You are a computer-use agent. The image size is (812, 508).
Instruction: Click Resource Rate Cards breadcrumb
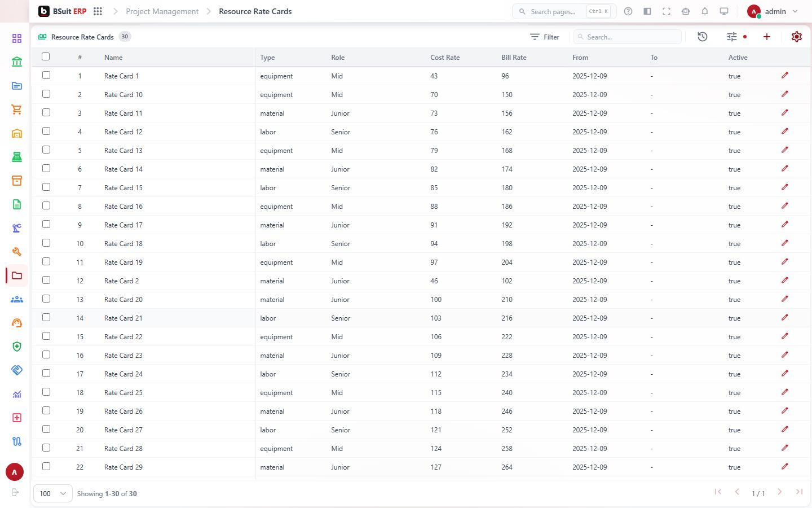click(255, 11)
